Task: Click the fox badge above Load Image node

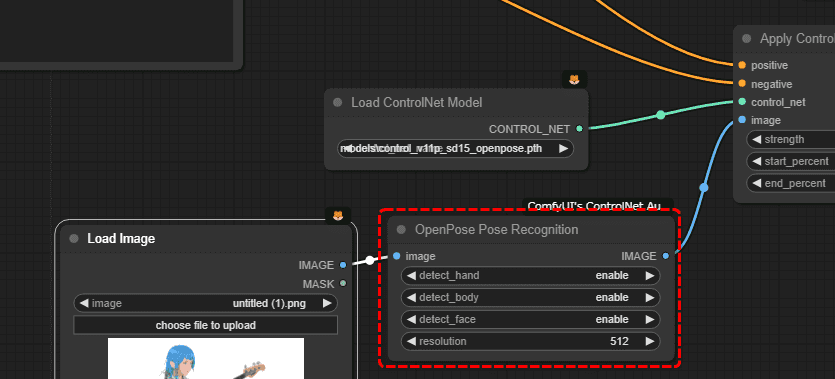Action: tap(338, 216)
